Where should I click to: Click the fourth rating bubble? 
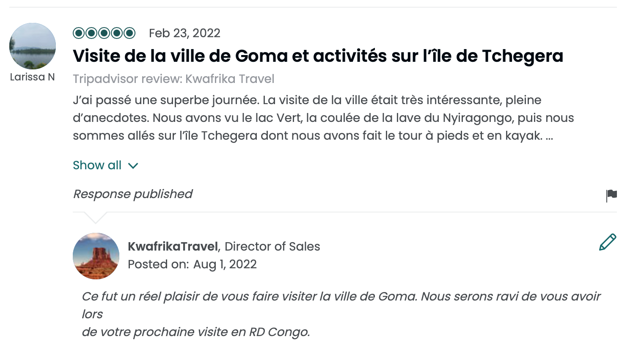[117, 33]
